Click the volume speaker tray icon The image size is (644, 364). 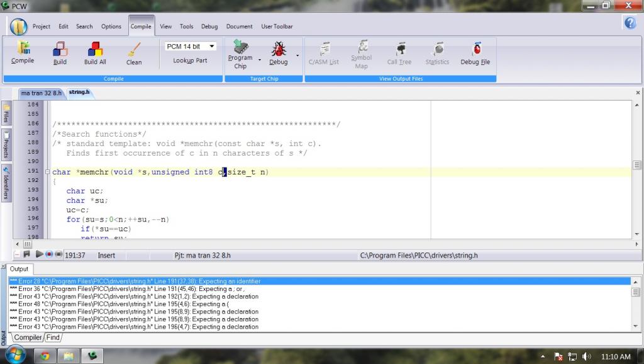[x=587, y=356]
